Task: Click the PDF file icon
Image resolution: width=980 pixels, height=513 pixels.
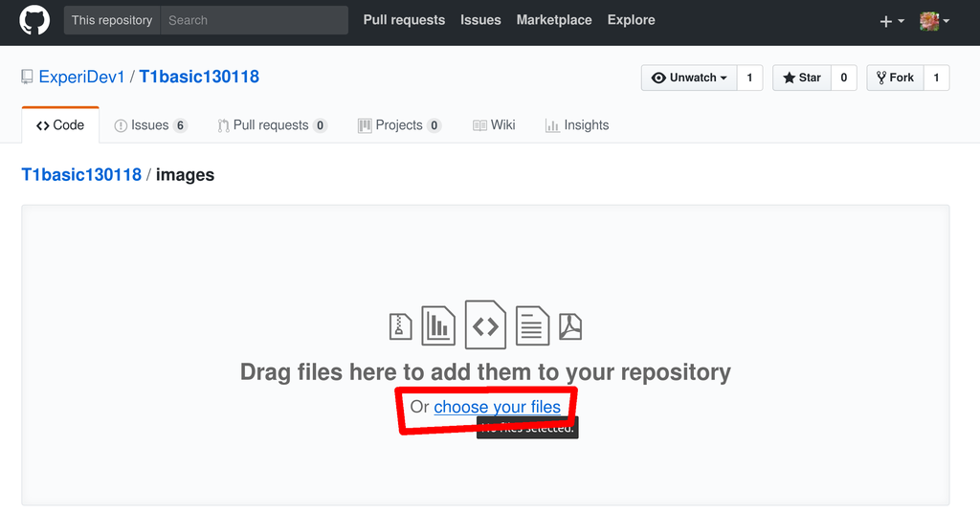Action: click(570, 326)
